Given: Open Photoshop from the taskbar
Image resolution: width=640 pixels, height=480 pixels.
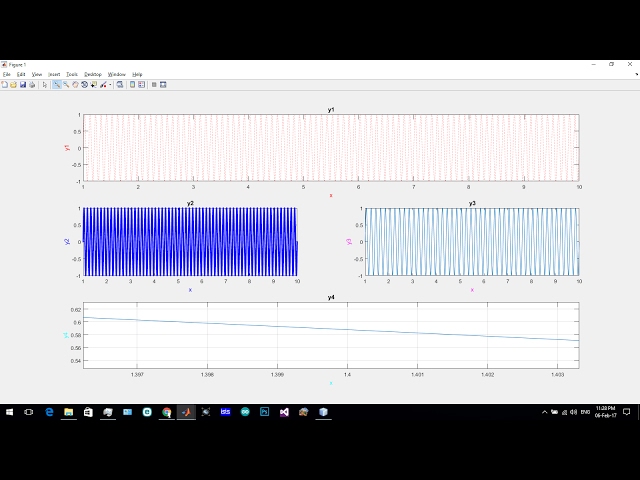Looking at the screenshot, I should point(264,412).
